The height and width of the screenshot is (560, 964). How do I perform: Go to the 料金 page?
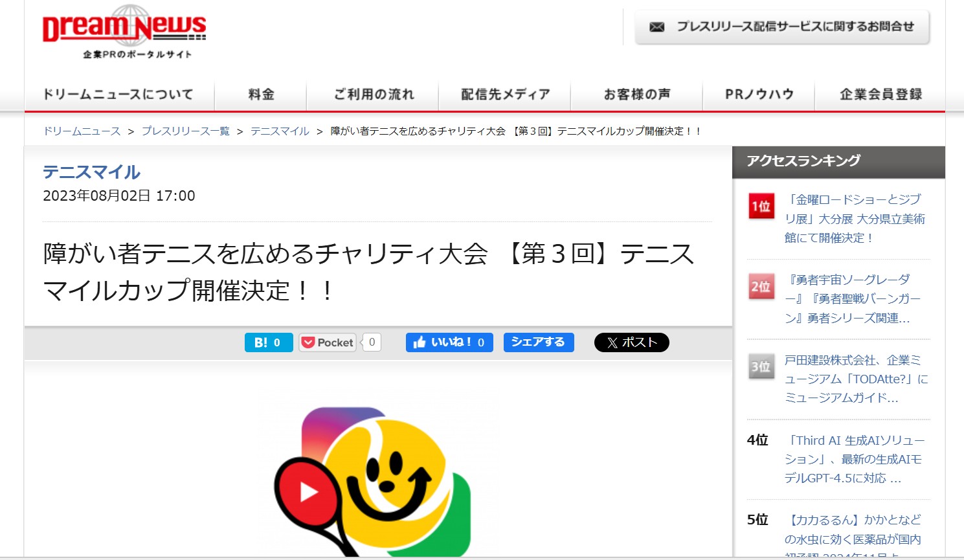tap(261, 95)
